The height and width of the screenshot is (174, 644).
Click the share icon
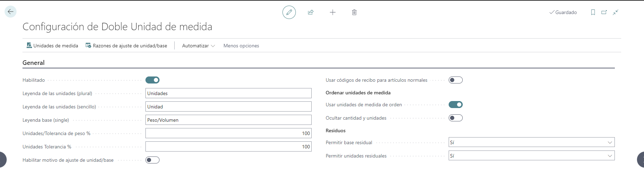[x=311, y=12]
